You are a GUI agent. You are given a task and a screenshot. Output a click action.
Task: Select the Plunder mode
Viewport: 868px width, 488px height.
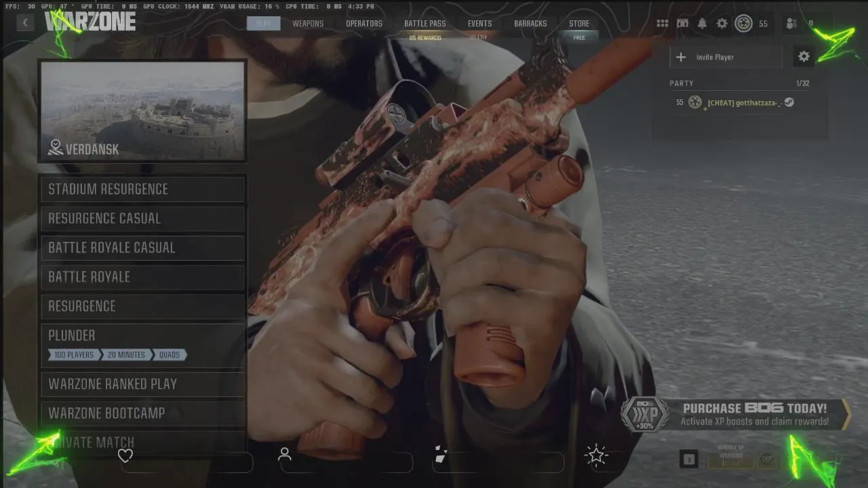click(x=142, y=345)
